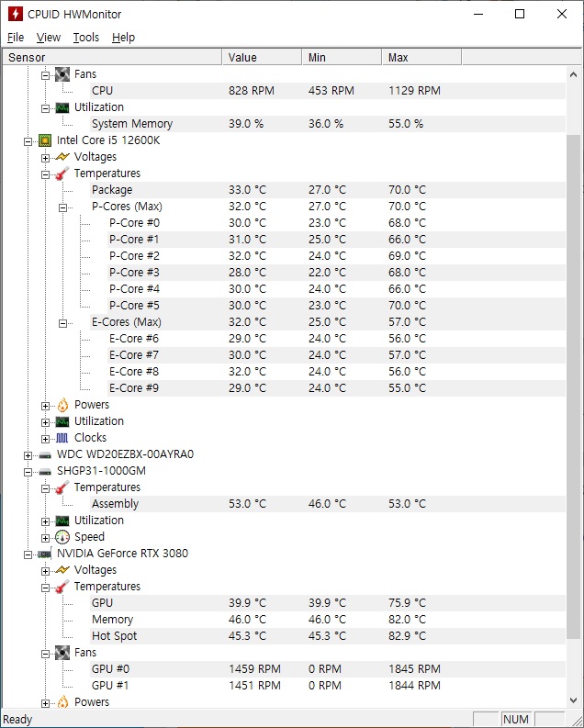Viewport: 584px width, 728px height.
Task: Expand the WDC WD20EZBX-00AYRA0 drive node
Action: point(28,455)
